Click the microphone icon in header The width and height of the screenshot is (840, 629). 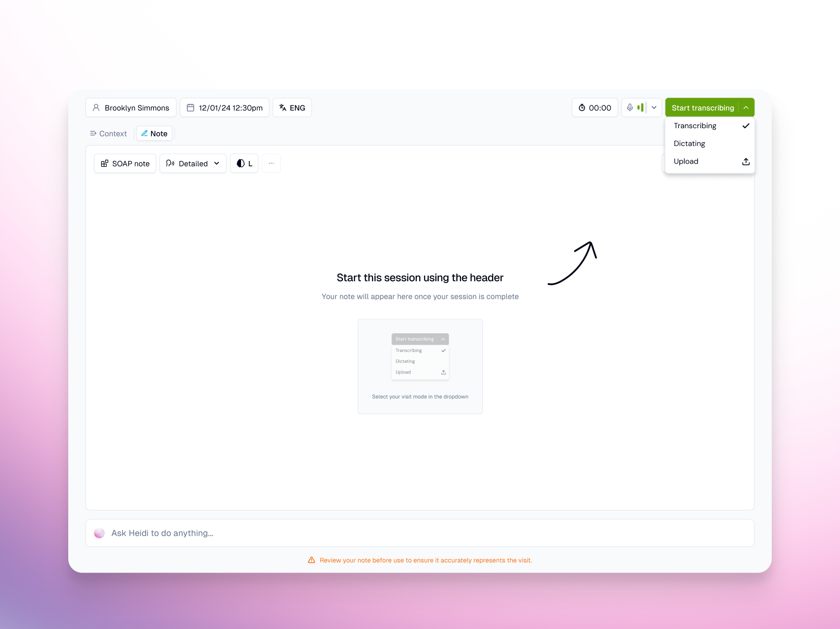[x=630, y=108]
